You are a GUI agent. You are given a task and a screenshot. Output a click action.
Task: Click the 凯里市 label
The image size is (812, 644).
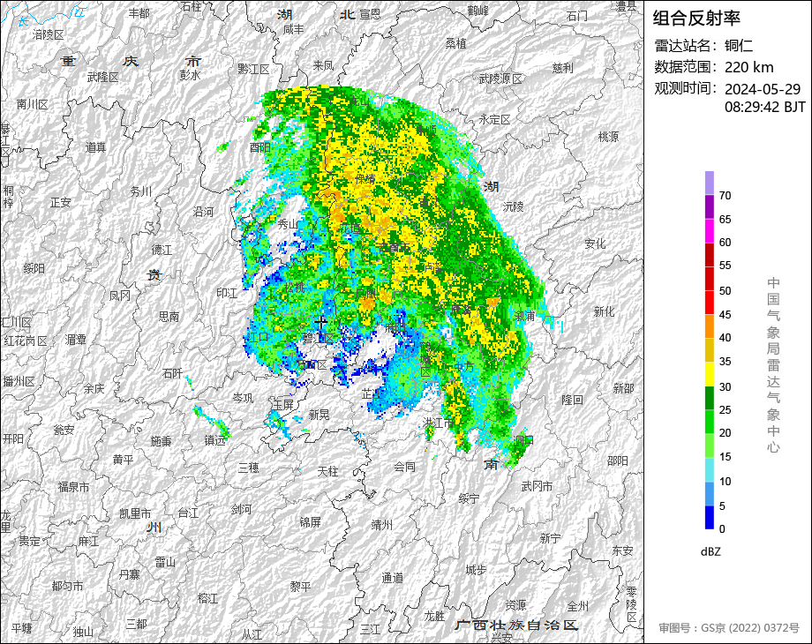tap(135, 513)
